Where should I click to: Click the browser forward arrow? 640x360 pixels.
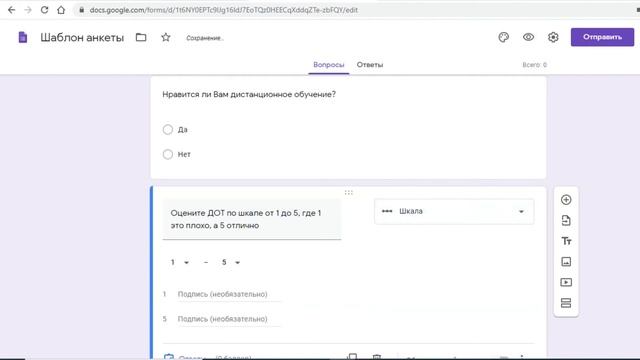(28, 10)
